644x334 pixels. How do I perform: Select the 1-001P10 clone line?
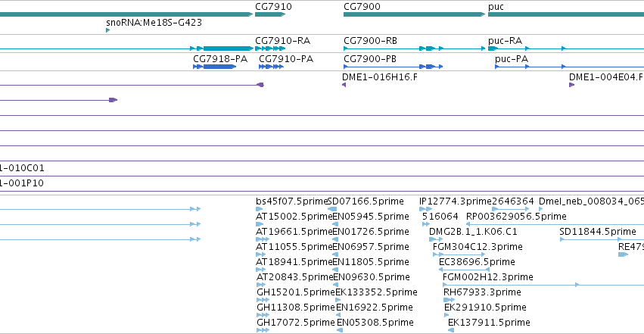click(x=322, y=192)
